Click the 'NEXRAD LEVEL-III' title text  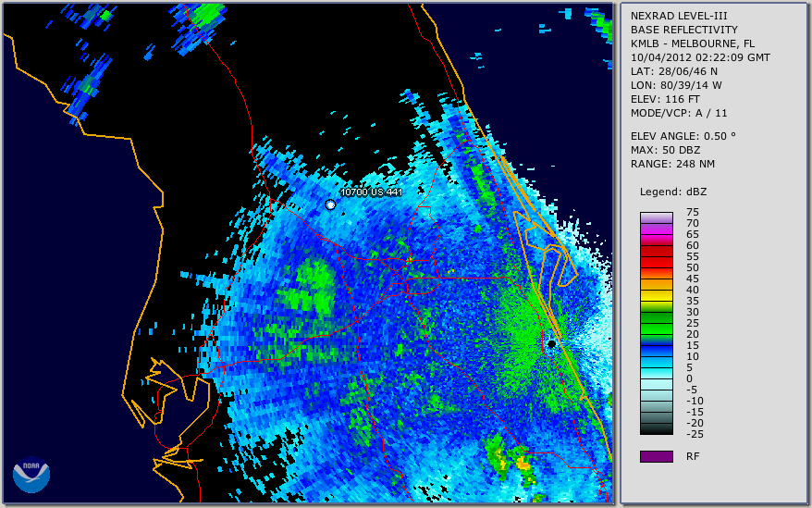(x=679, y=16)
